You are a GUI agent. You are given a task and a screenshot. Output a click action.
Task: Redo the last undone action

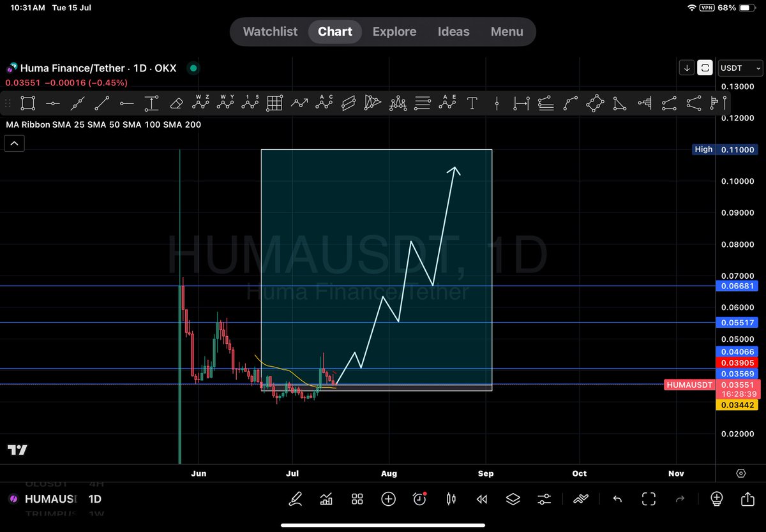(680, 499)
